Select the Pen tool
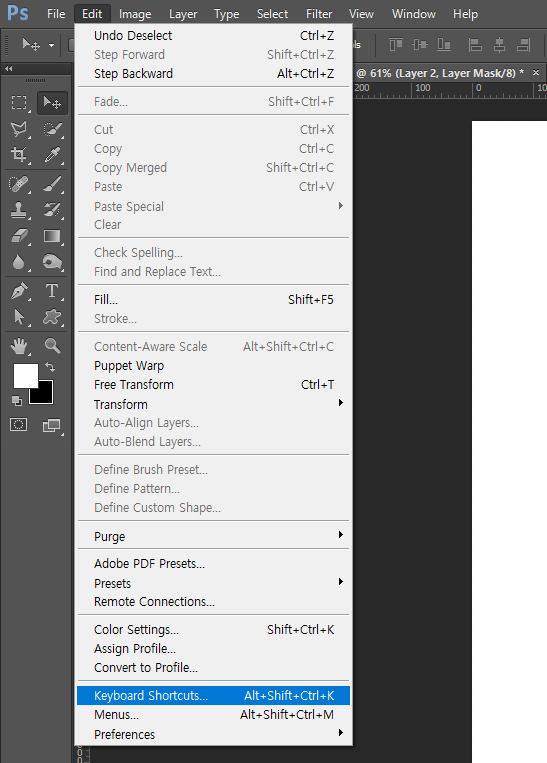Image resolution: width=547 pixels, height=763 pixels. tap(19, 291)
